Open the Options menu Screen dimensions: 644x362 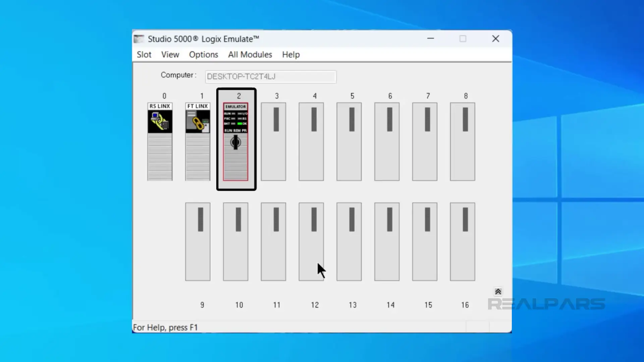tap(203, 54)
